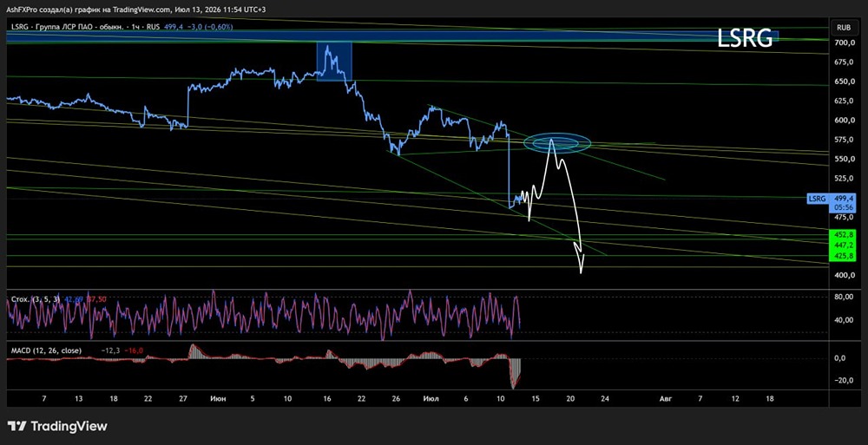
Task: Click the 16 date label on time axis
Action: (326, 398)
